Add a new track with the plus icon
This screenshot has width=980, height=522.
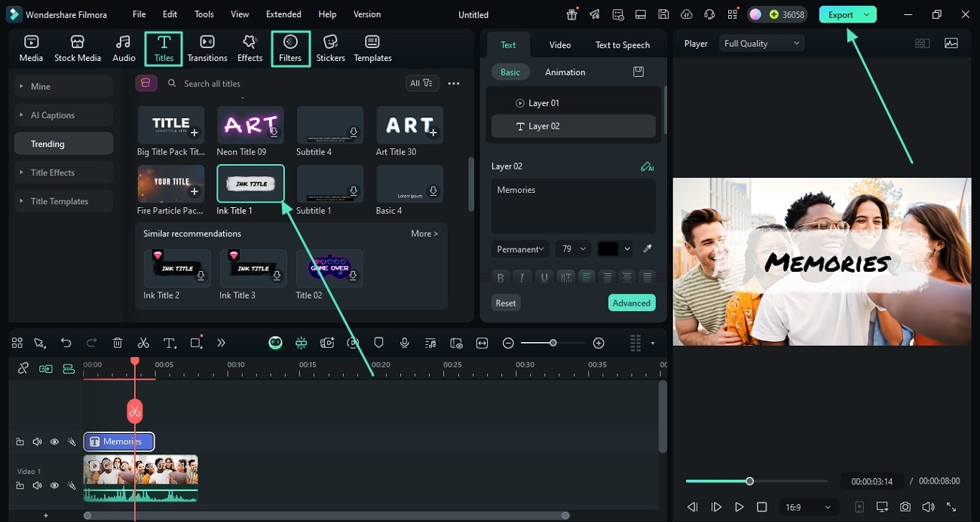(x=46, y=515)
